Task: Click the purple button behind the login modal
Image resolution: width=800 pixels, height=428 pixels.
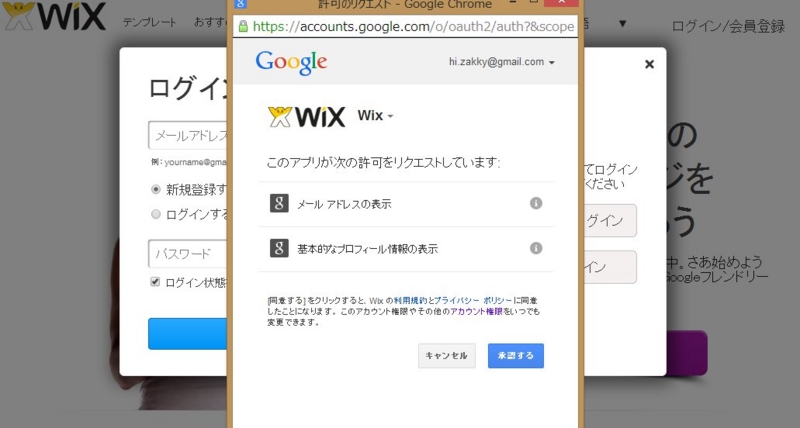Action: [687, 353]
